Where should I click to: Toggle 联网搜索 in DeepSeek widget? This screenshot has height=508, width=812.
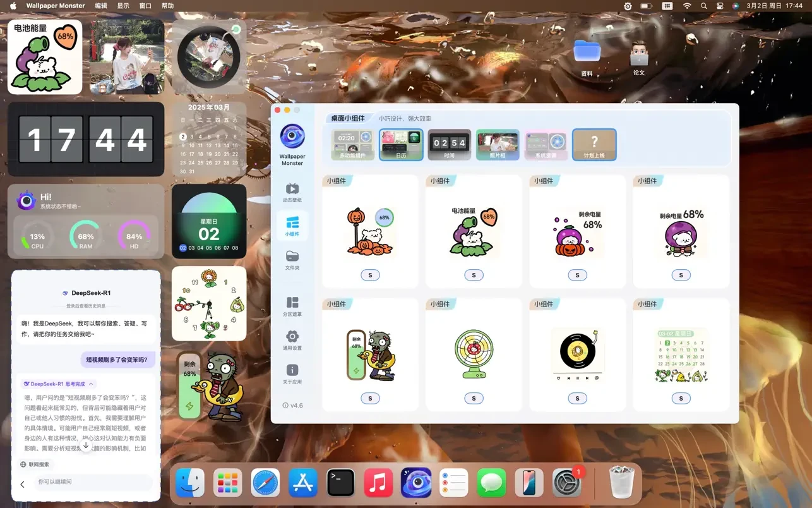pyautogui.click(x=35, y=464)
